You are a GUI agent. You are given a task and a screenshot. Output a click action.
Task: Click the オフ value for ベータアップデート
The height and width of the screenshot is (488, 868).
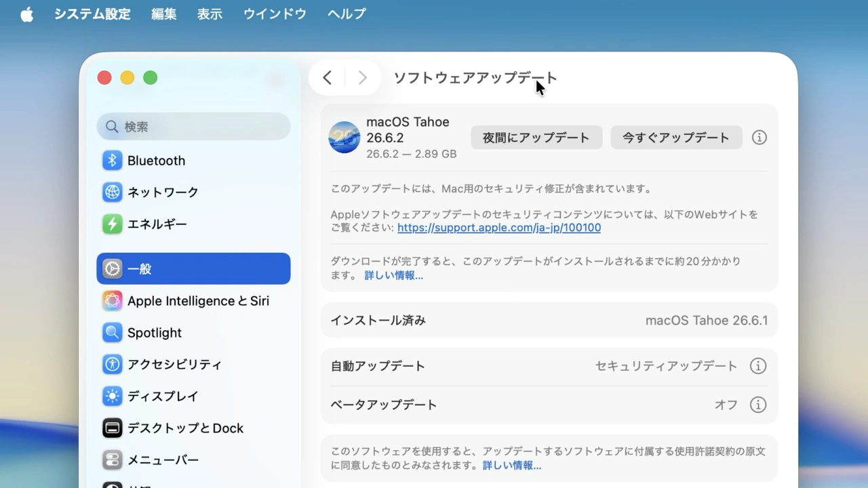point(726,405)
